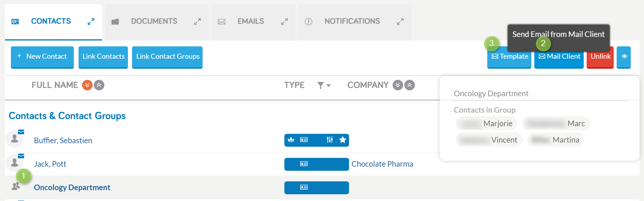Sort Company column descending
This screenshot has height=201, width=644.
398,85
